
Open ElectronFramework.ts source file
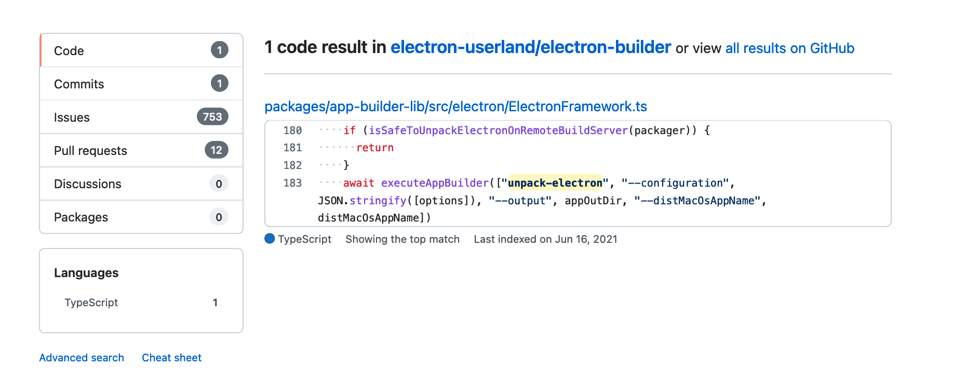coord(455,107)
